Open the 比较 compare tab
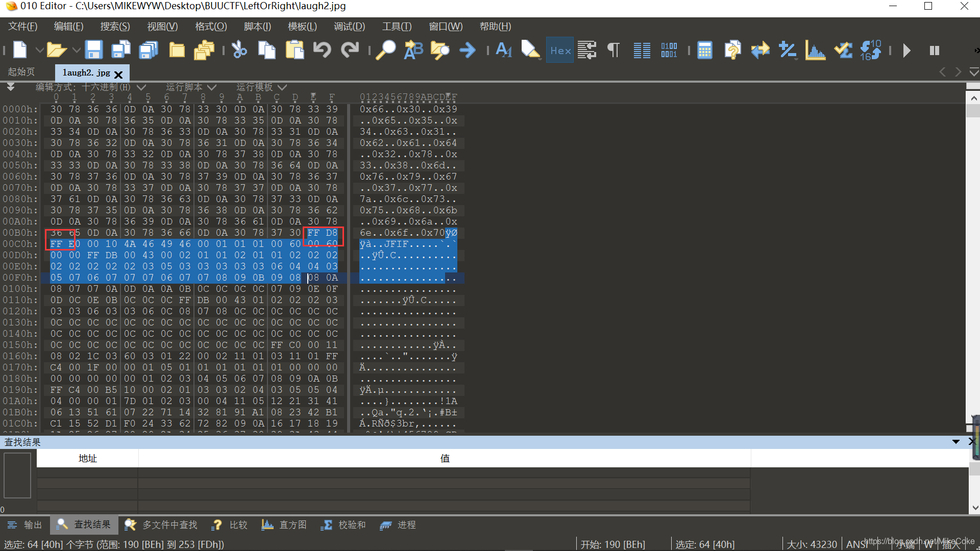Screen dimensions: 980x551 (230, 524)
